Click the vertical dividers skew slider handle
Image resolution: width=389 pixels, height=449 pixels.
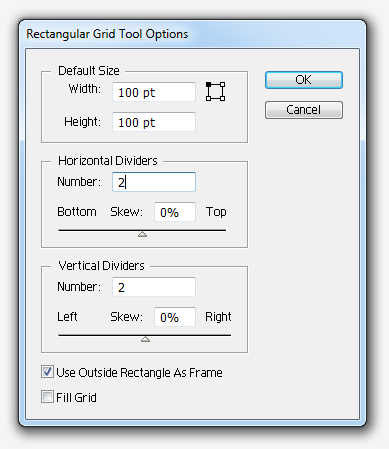pos(145,339)
